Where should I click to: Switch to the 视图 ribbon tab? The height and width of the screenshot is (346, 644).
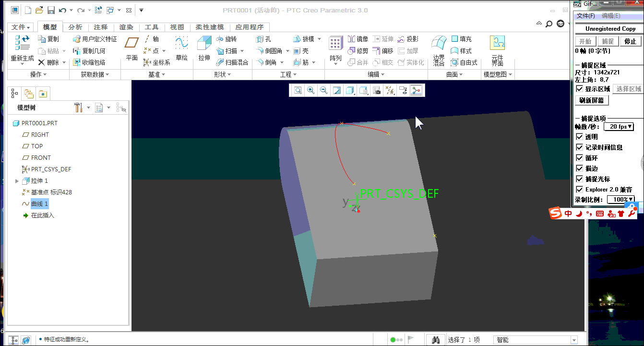click(x=177, y=27)
